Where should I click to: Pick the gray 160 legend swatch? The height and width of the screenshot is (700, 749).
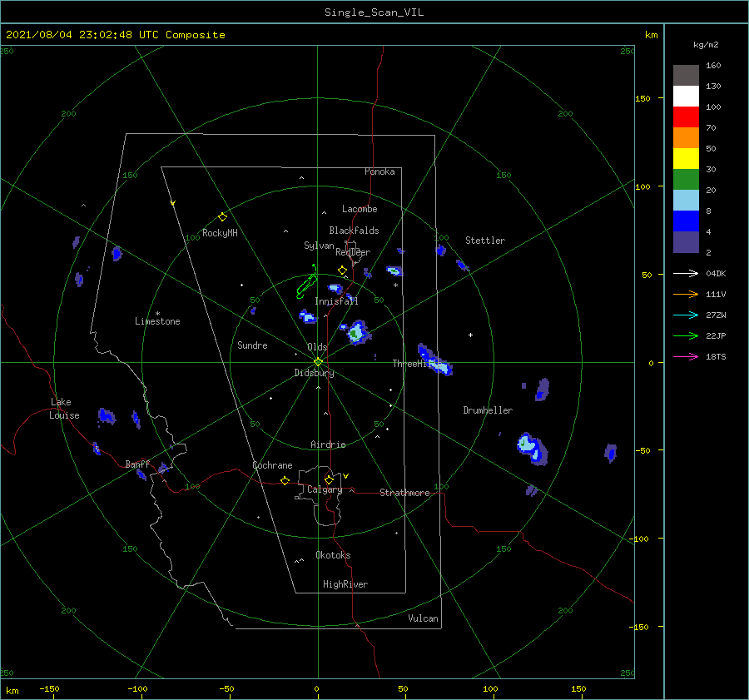coord(686,76)
